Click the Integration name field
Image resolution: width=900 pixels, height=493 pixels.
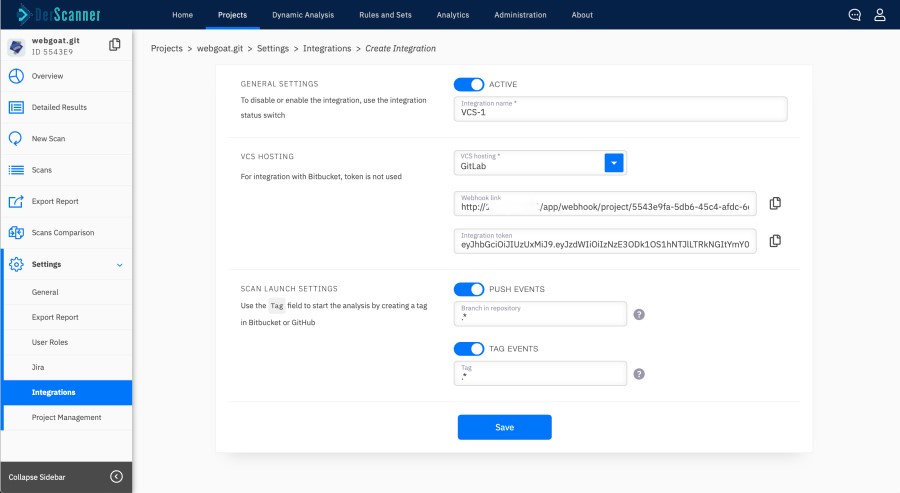620,109
